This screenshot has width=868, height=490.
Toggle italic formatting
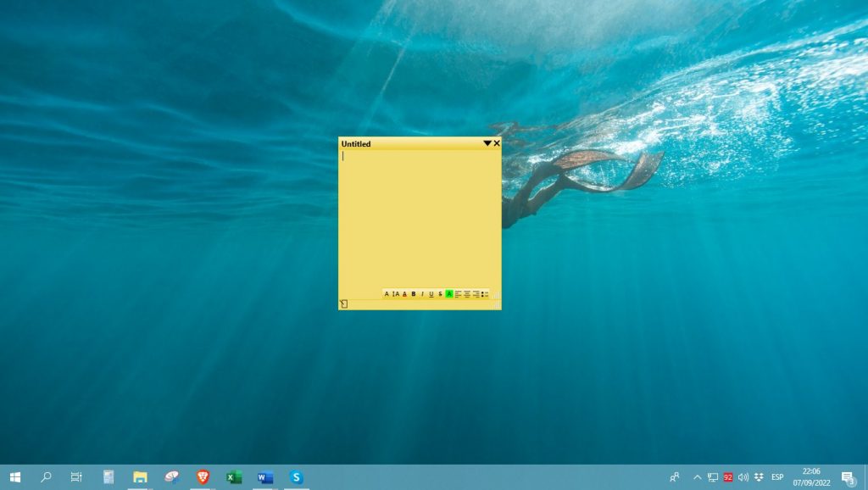(x=422, y=293)
